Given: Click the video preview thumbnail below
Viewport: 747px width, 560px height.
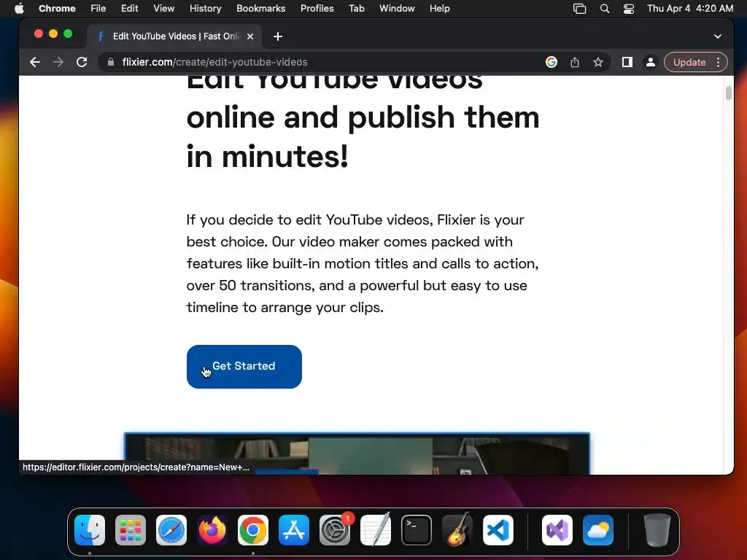Looking at the screenshot, I should point(357,454).
